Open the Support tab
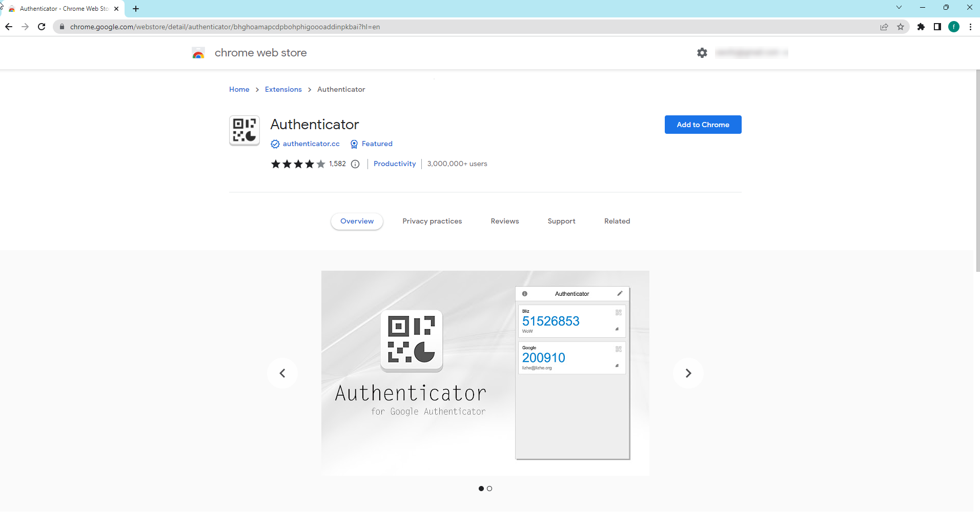 [x=561, y=221]
